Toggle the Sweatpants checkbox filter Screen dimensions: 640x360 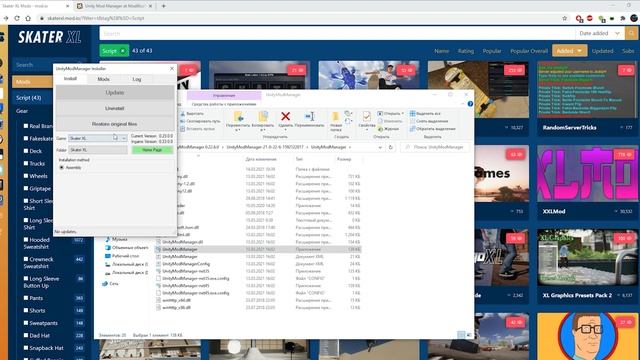[26, 323]
